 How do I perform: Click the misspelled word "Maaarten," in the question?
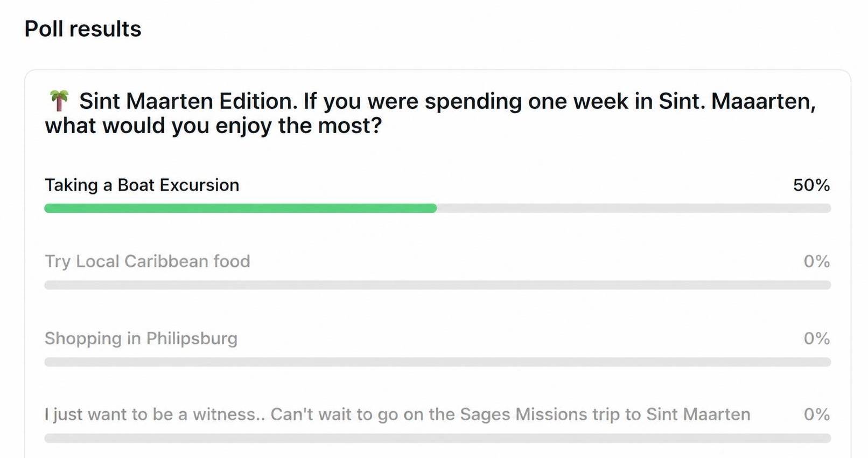(764, 101)
